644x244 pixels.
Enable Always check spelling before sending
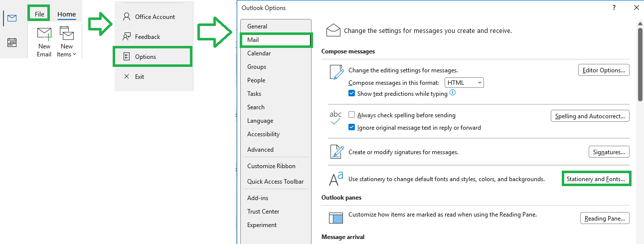352,115
